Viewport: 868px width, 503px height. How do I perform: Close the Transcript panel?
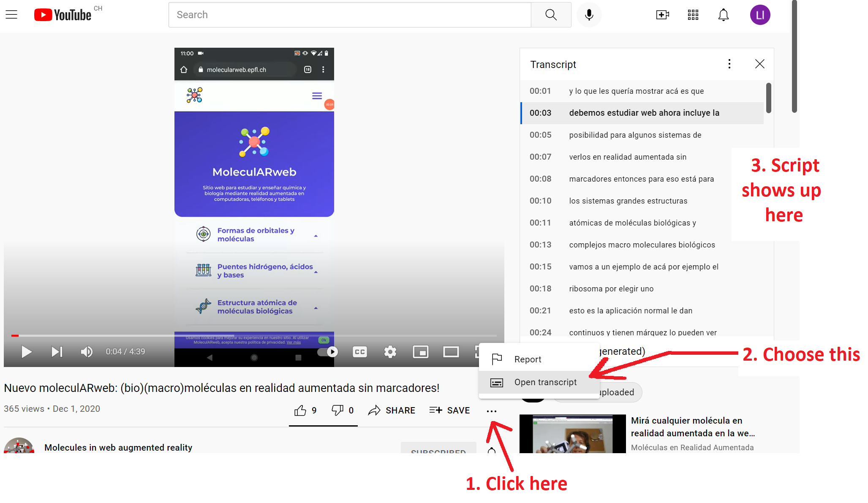759,64
